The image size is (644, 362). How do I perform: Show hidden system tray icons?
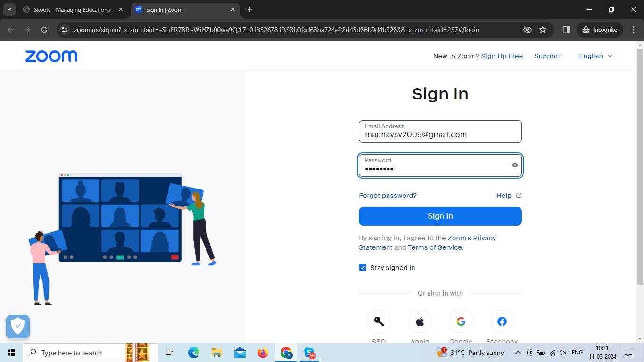[518, 353]
